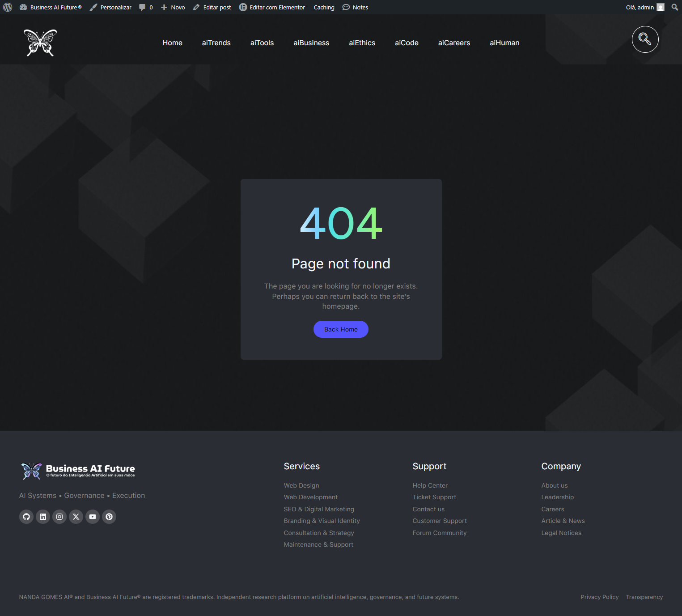Open the aiHuman nav item
This screenshot has height=616, width=682.
tap(504, 43)
